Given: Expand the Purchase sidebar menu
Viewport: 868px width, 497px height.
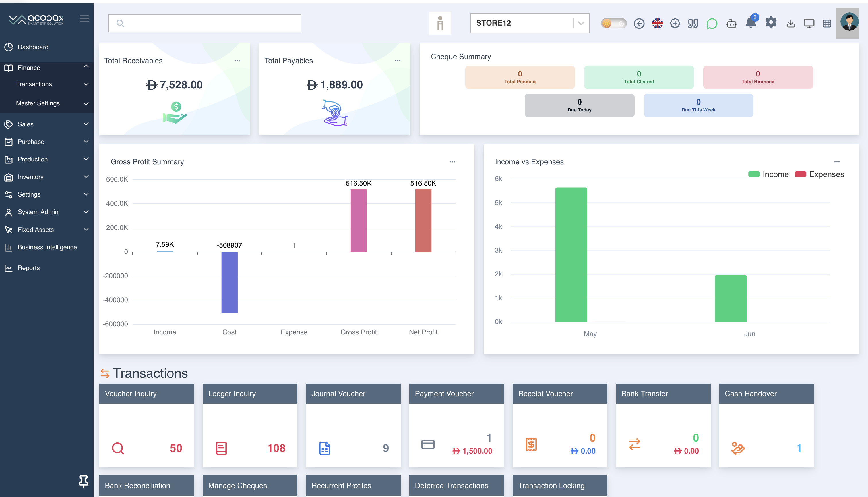Looking at the screenshot, I should (x=47, y=142).
